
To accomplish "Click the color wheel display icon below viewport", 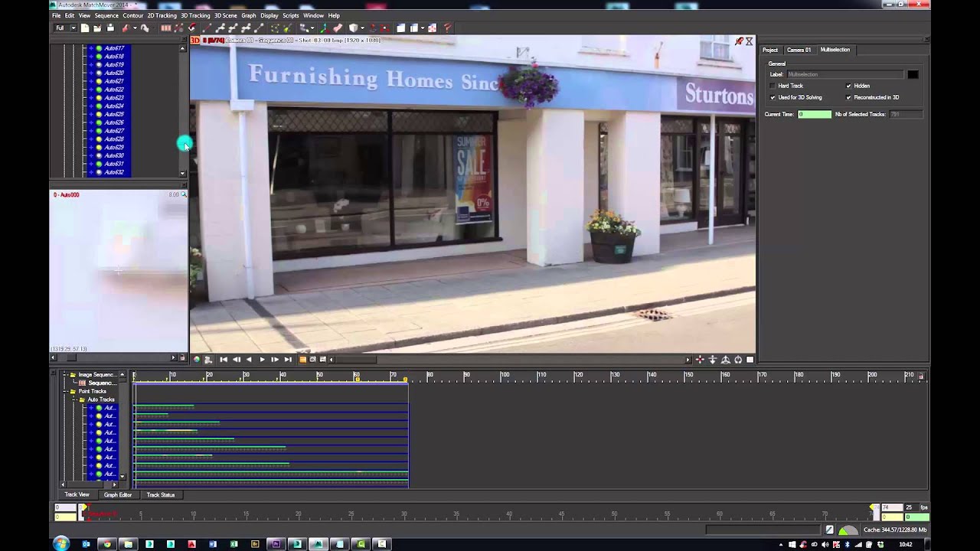I will [x=197, y=360].
